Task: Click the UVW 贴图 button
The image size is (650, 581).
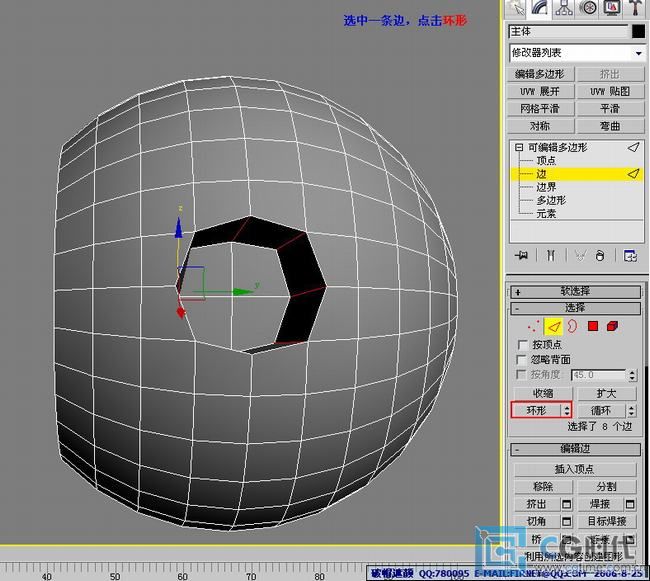Action: point(610,91)
